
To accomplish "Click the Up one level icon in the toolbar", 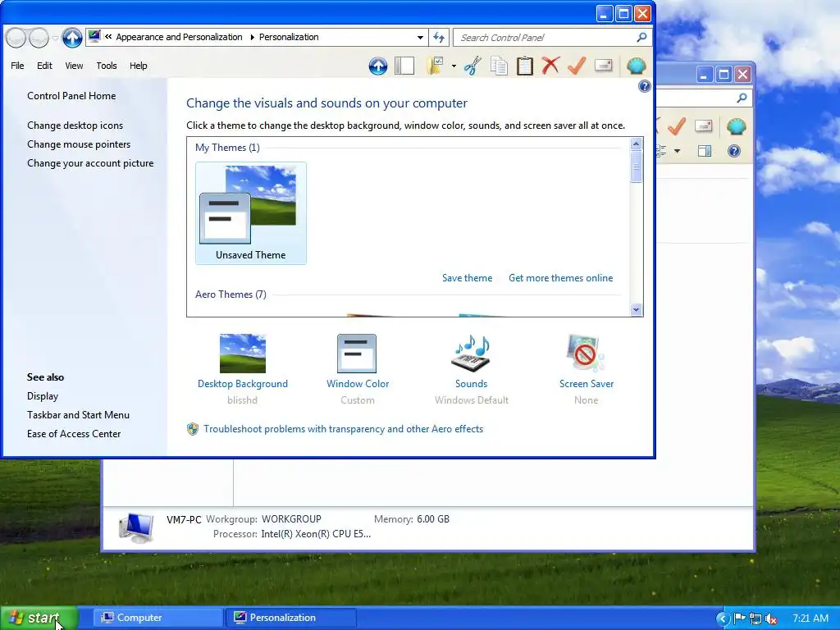I will (x=377, y=66).
